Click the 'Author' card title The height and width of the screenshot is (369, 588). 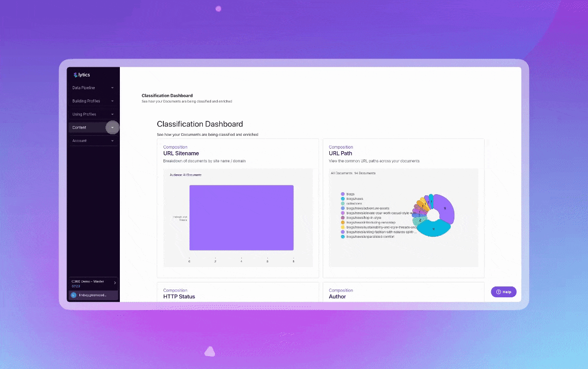pyautogui.click(x=337, y=297)
